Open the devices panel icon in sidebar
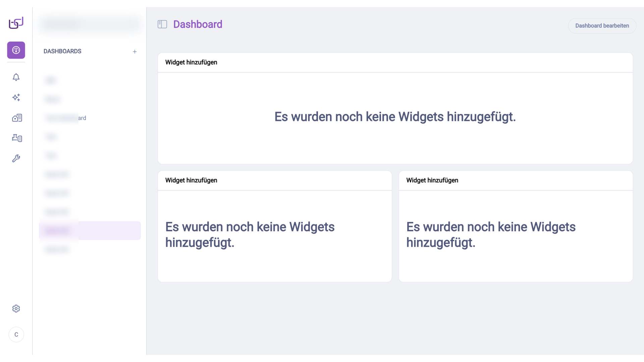The height and width of the screenshot is (362, 644). click(17, 138)
